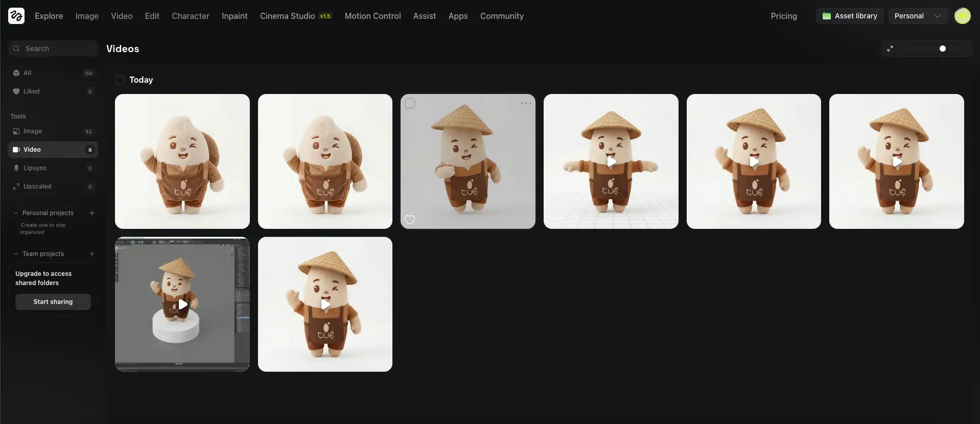Adjust the thumbnail size slider handle
Viewport: 980px width, 424px height.
point(943,49)
